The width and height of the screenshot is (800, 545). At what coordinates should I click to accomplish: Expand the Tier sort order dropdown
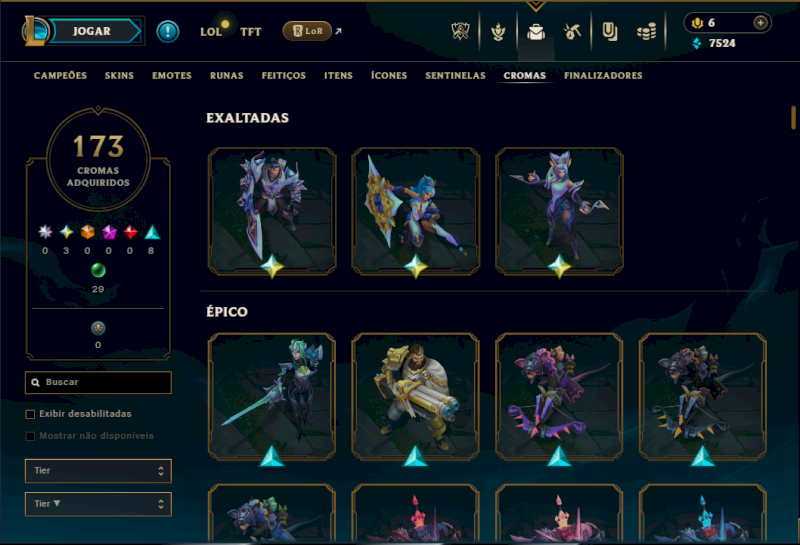[98, 504]
